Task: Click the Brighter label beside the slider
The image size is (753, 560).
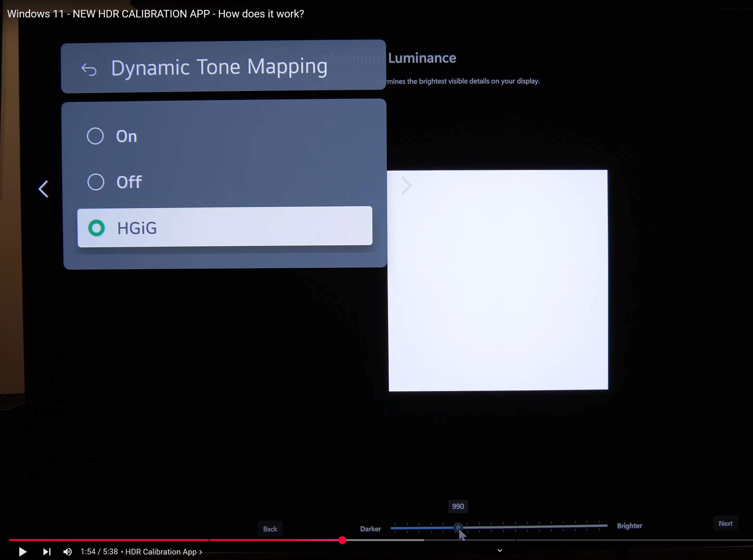Action: pos(629,526)
